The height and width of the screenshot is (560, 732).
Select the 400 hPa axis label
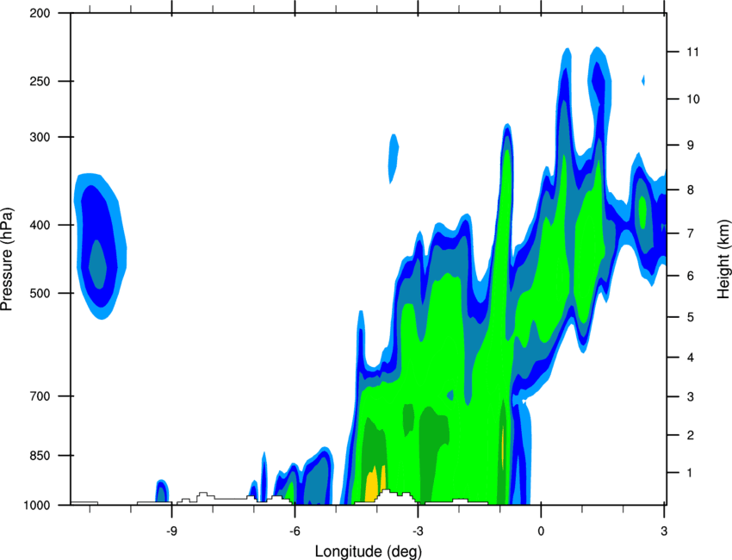(40, 225)
